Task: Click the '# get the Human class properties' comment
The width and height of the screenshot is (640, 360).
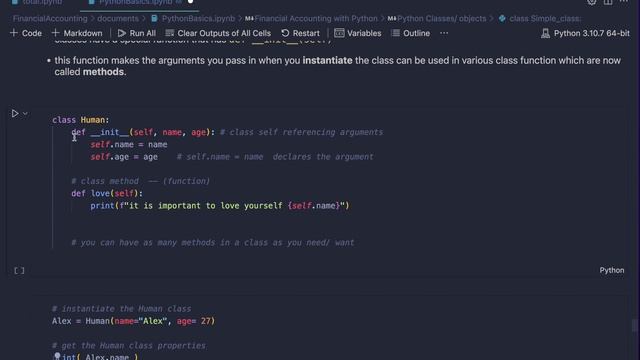Action: click(x=129, y=345)
